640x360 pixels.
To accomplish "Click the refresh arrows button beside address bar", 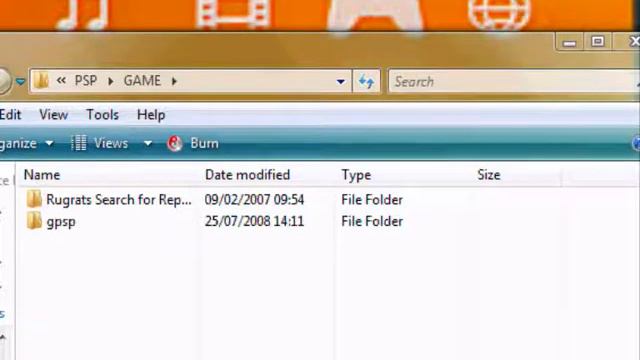I will pos(366,82).
